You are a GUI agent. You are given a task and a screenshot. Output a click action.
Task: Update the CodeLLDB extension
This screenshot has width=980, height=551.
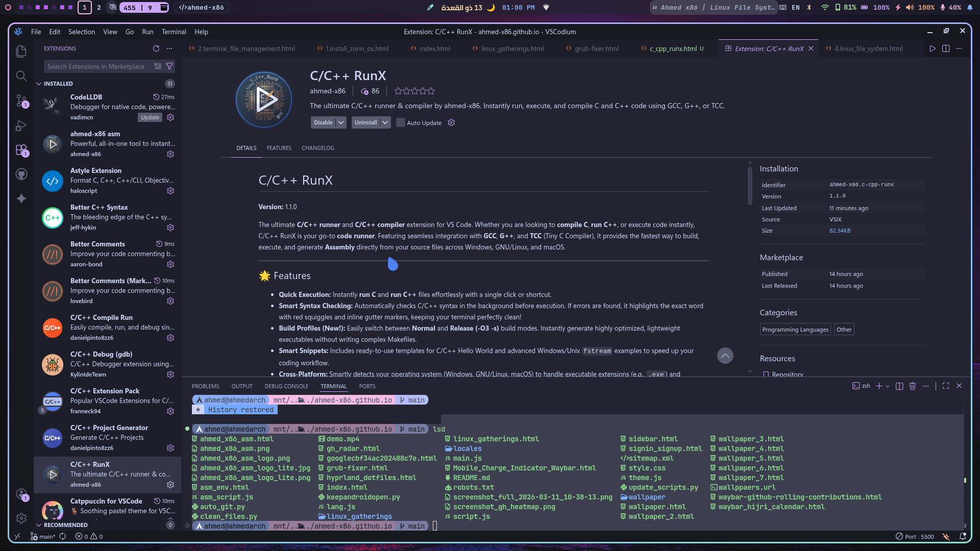[x=150, y=117]
